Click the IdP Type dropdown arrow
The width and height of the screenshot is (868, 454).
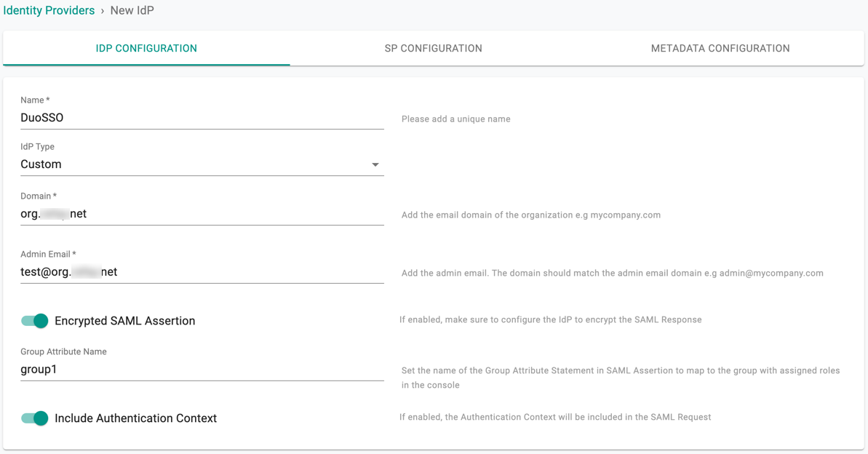(x=375, y=164)
